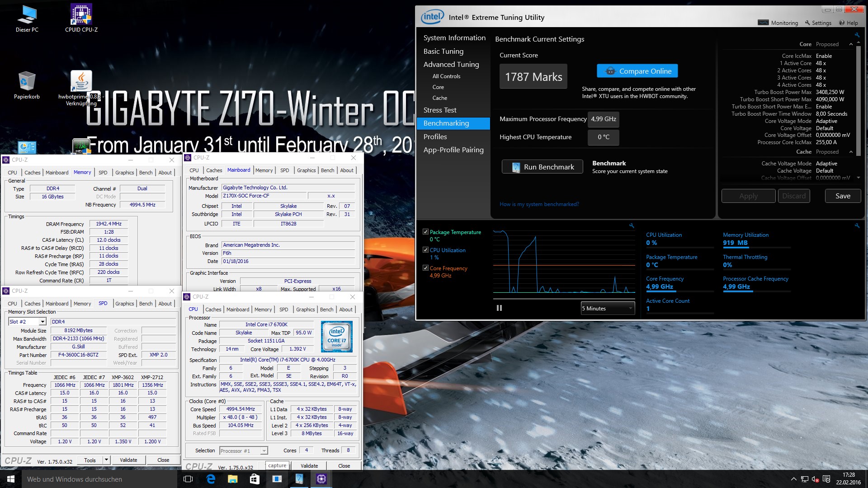Click the 1787 Marks score box
Viewport: 868px width, 488px height.
[x=533, y=77]
